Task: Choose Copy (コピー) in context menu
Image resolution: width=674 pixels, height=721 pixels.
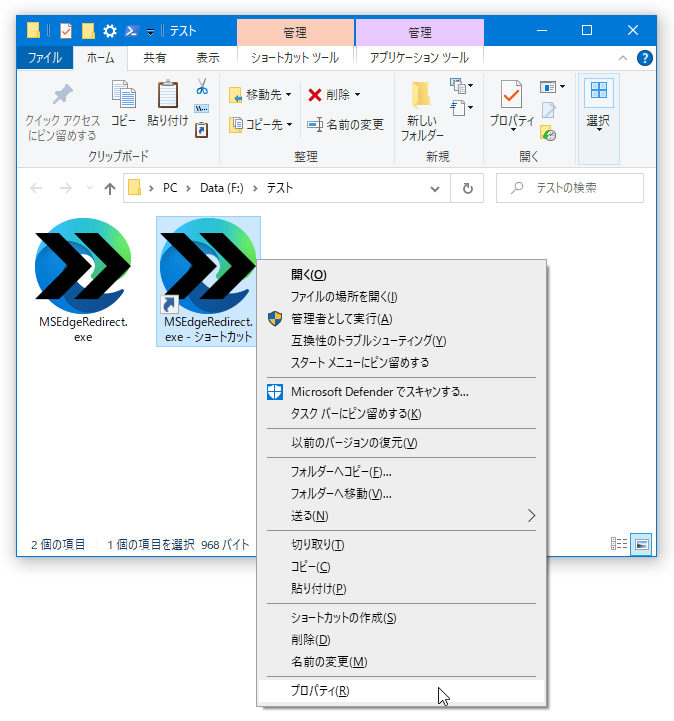Action: coord(401,567)
